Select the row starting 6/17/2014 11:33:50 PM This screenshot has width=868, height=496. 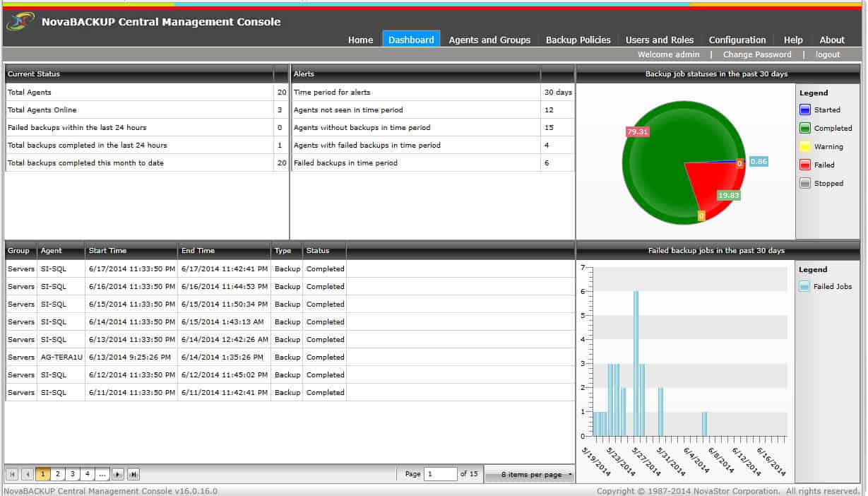290,269
